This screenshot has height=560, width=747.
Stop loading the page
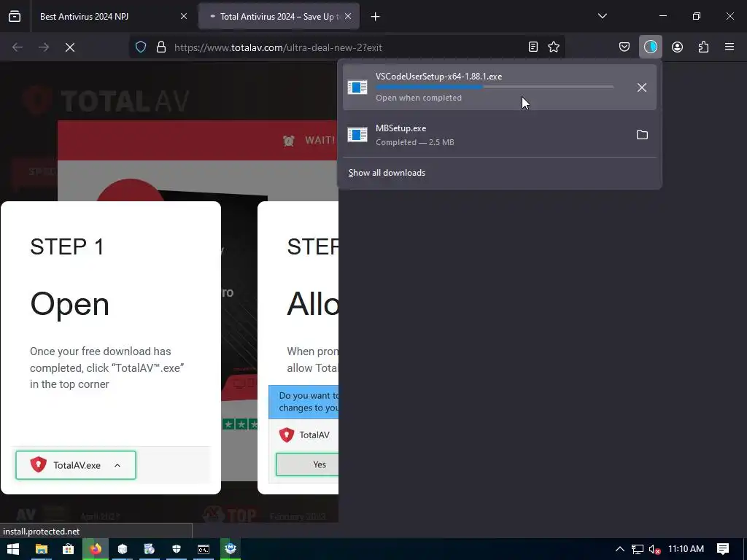[x=70, y=47]
